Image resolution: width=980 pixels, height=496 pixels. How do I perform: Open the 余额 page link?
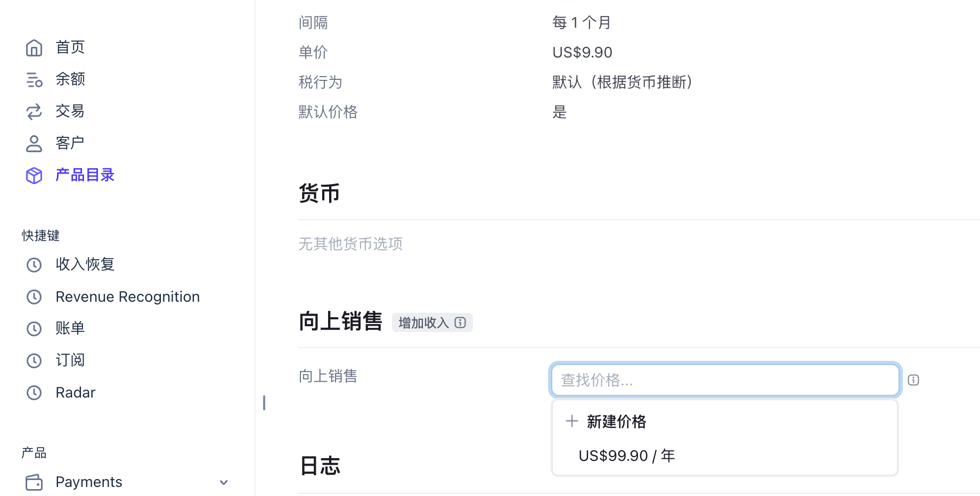[x=70, y=79]
